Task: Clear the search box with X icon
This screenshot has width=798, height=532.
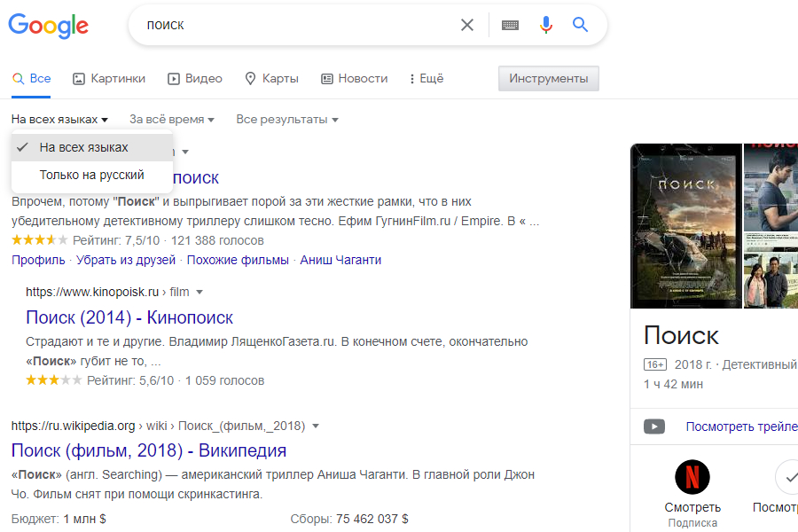Action: (x=467, y=25)
